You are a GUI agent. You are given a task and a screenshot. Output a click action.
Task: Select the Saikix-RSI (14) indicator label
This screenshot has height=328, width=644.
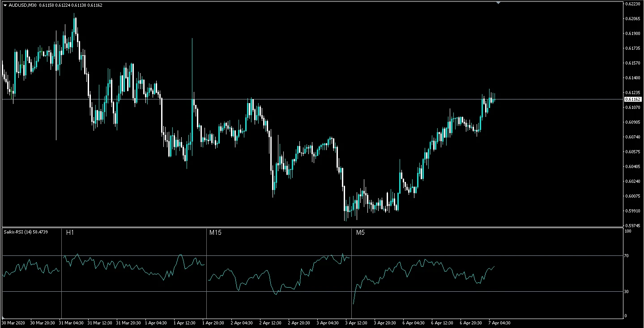point(26,232)
